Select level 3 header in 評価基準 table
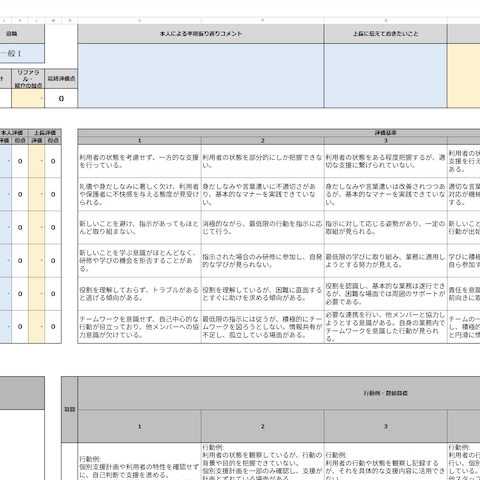 [x=385, y=141]
